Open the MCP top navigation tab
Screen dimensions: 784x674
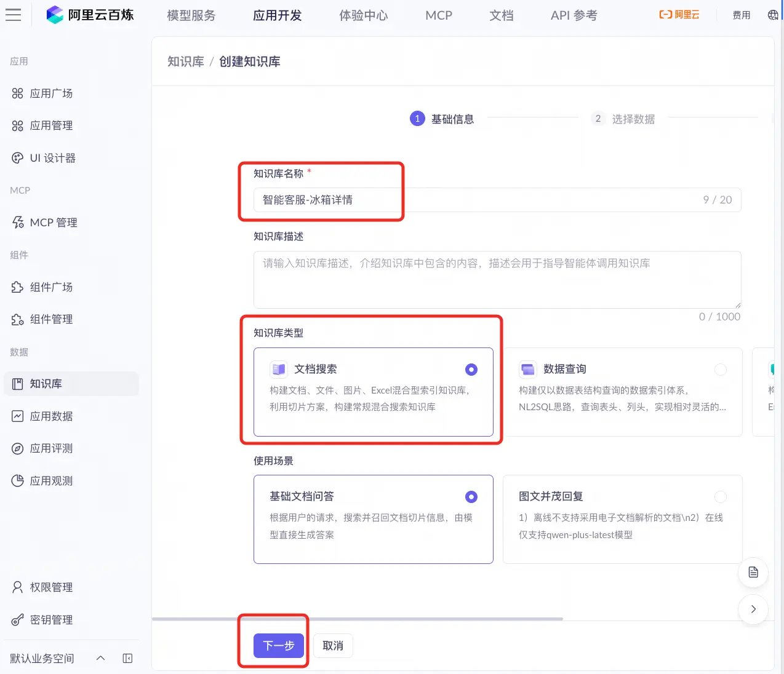click(439, 15)
